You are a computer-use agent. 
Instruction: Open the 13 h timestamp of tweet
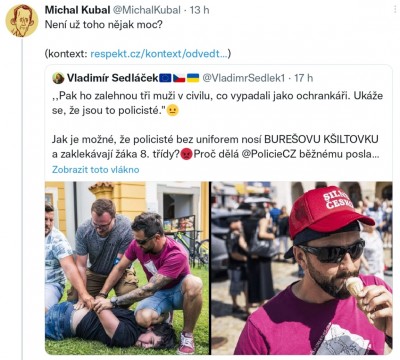pyautogui.click(x=199, y=10)
